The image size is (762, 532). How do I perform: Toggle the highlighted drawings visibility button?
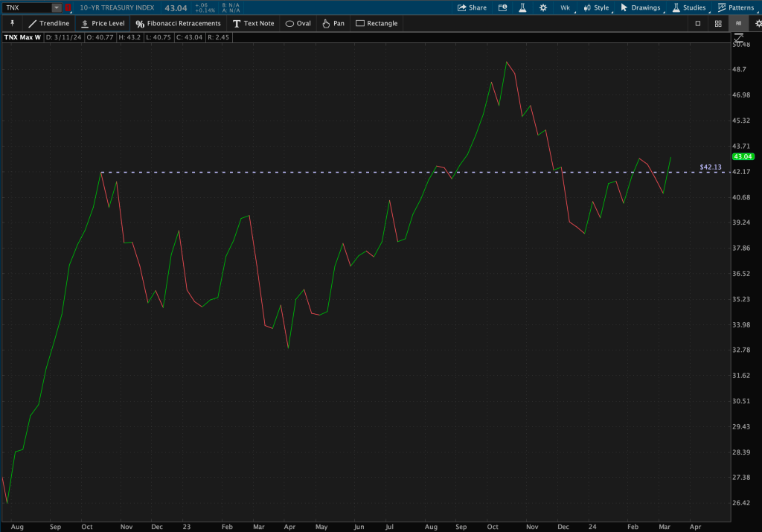click(738, 23)
